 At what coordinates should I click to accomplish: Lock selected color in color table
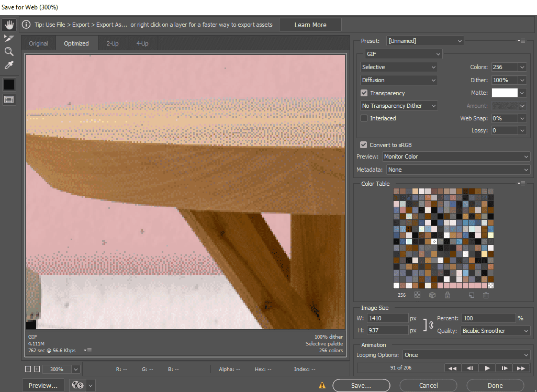447,295
